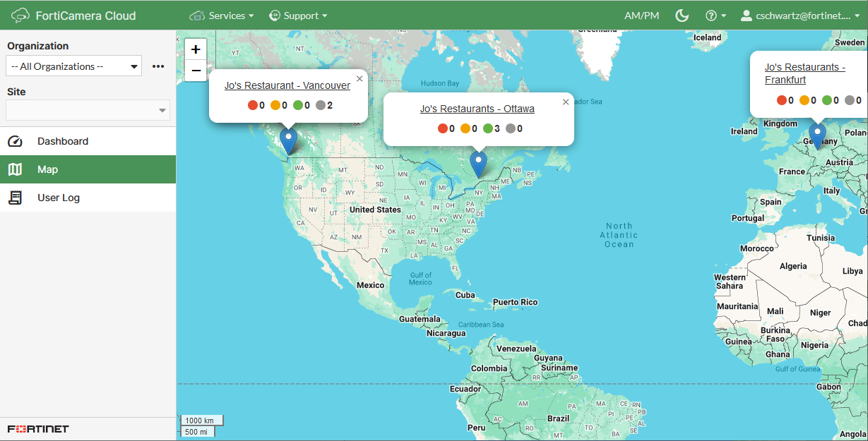868x441 pixels.
Task: Click the Brazil map label
Action: tap(559, 418)
